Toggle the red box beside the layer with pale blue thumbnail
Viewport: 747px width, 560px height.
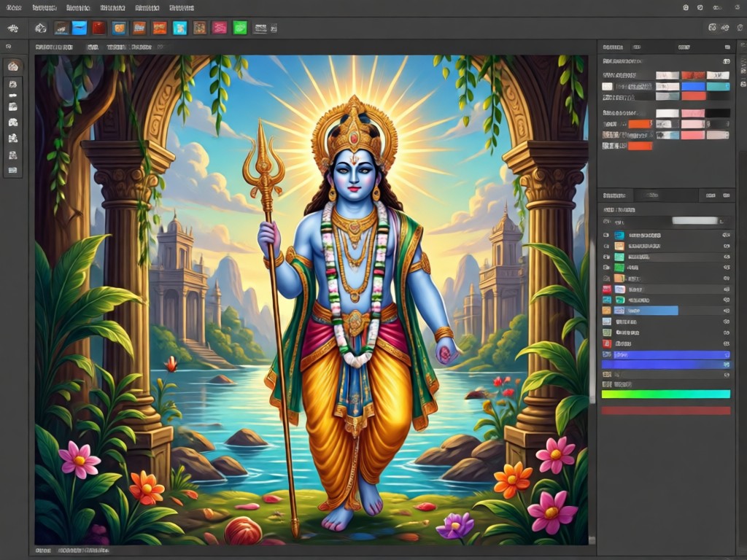[606, 289]
